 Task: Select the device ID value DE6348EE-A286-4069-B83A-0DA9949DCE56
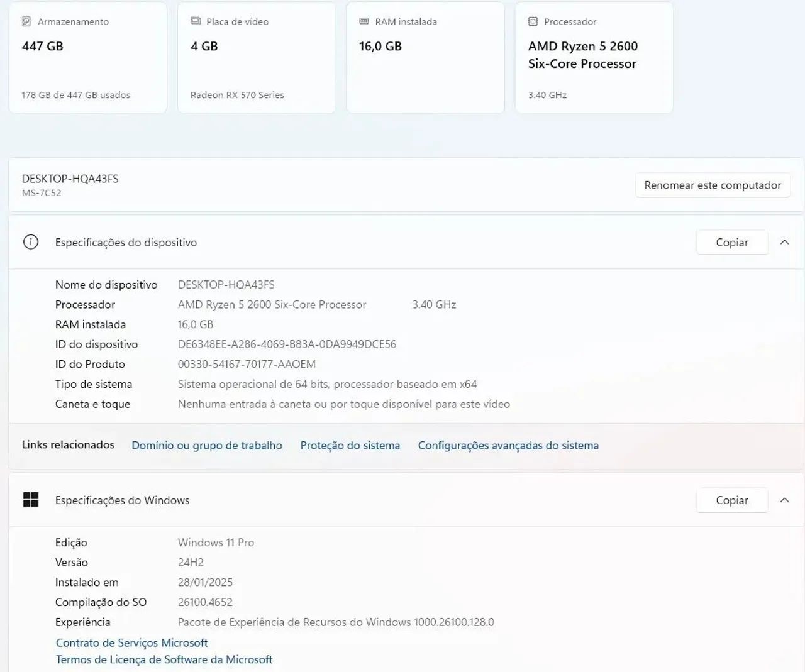pos(287,344)
